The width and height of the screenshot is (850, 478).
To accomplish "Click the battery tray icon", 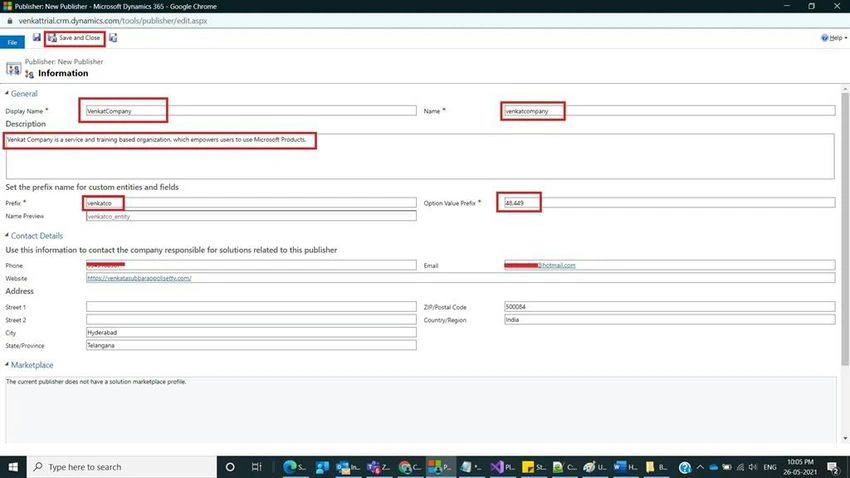I will pos(727,467).
